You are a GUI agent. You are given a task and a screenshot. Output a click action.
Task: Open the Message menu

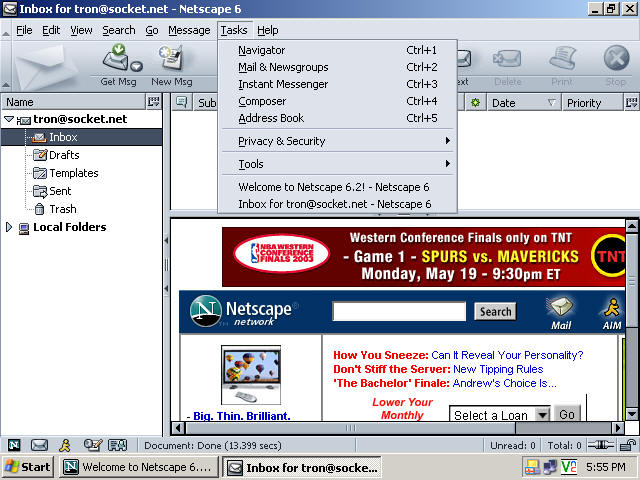[x=189, y=30]
